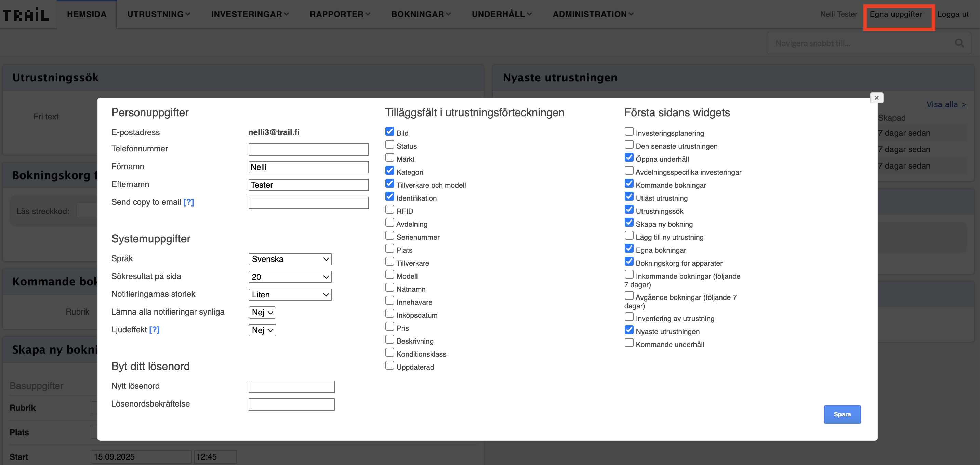Open the Språk dropdown
This screenshot has width=980, height=465.
290,259
